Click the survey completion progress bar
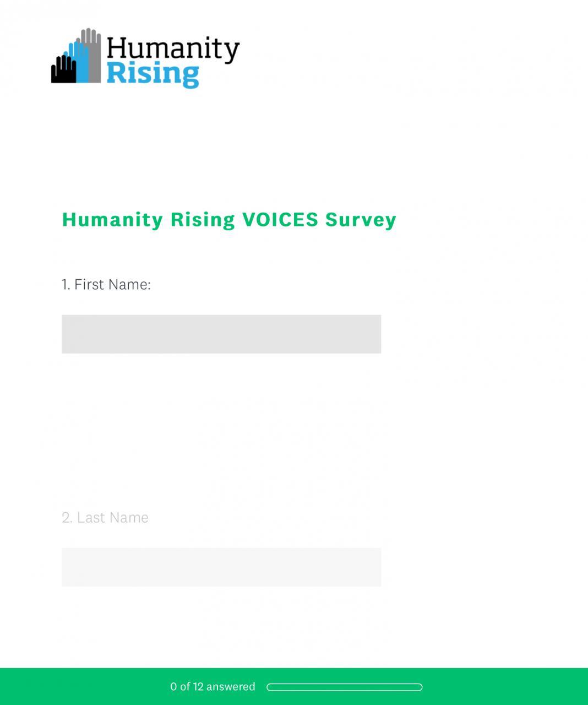588x705 pixels. point(344,687)
